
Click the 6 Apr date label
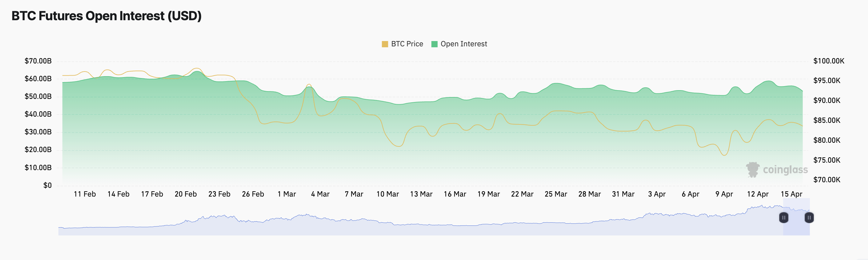(x=690, y=194)
